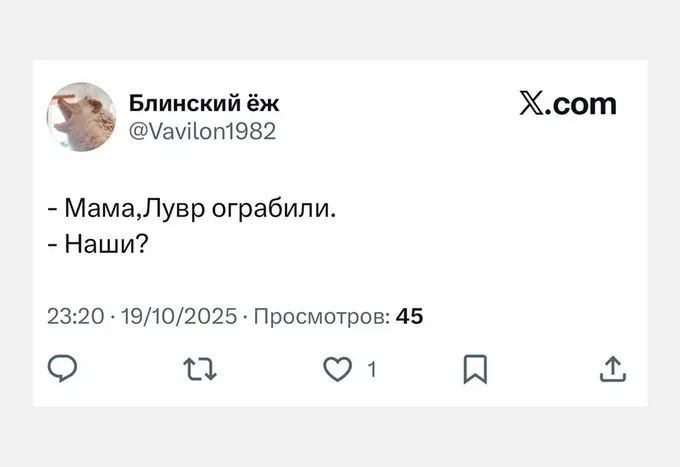The height and width of the screenshot is (467, 680).
Task: Click the word 'Мама' in the tweet
Action: click(x=97, y=210)
